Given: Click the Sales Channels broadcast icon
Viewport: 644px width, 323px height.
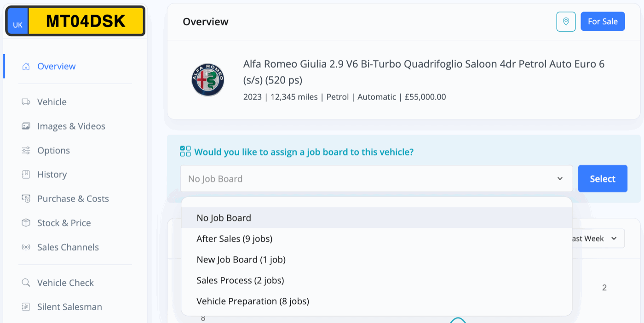Looking at the screenshot, I should pyautogui.click(x=26, y=247).
